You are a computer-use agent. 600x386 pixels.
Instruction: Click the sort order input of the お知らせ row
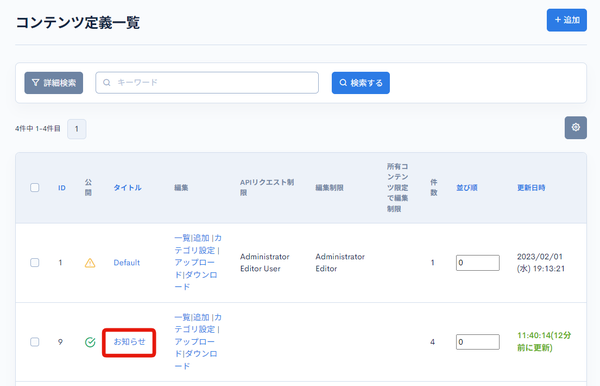coord(478,342)
